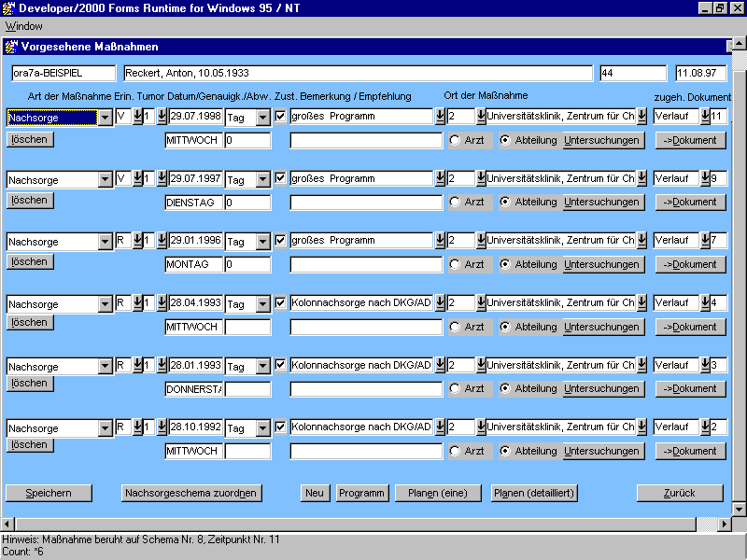Open list arrow beside 'Kolonnachsorge' in 28.04.1993 row
Screen dimensions: 747x560
[x=440, y=303]
